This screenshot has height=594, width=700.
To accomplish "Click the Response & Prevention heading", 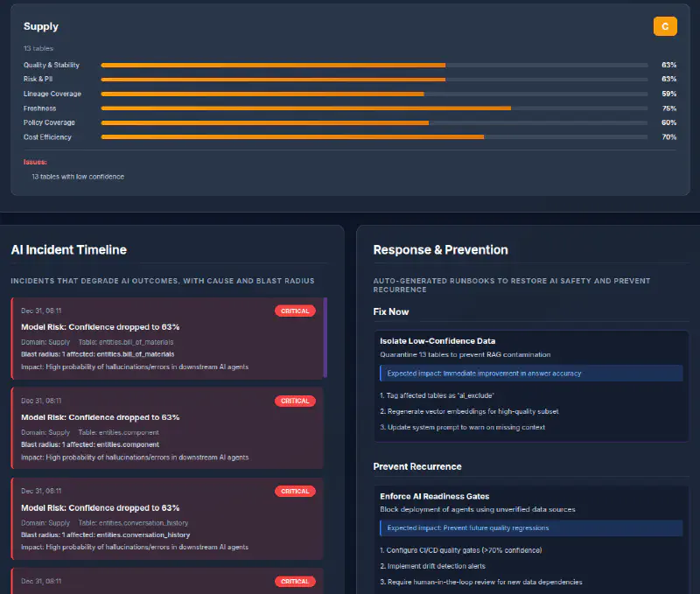I will (441, 250).
